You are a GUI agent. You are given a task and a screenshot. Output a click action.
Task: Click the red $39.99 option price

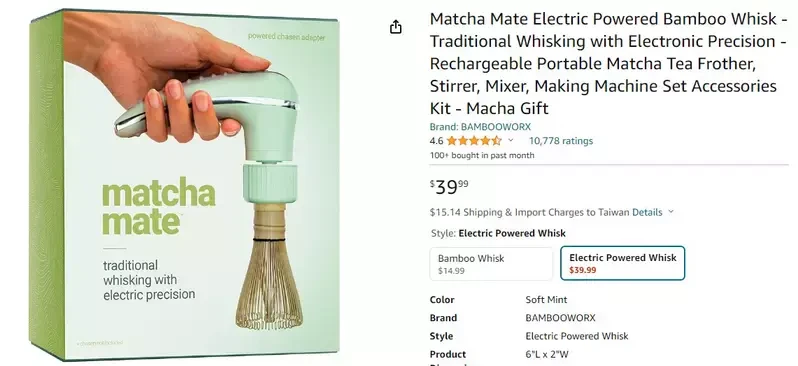click(x=582, y=270)
